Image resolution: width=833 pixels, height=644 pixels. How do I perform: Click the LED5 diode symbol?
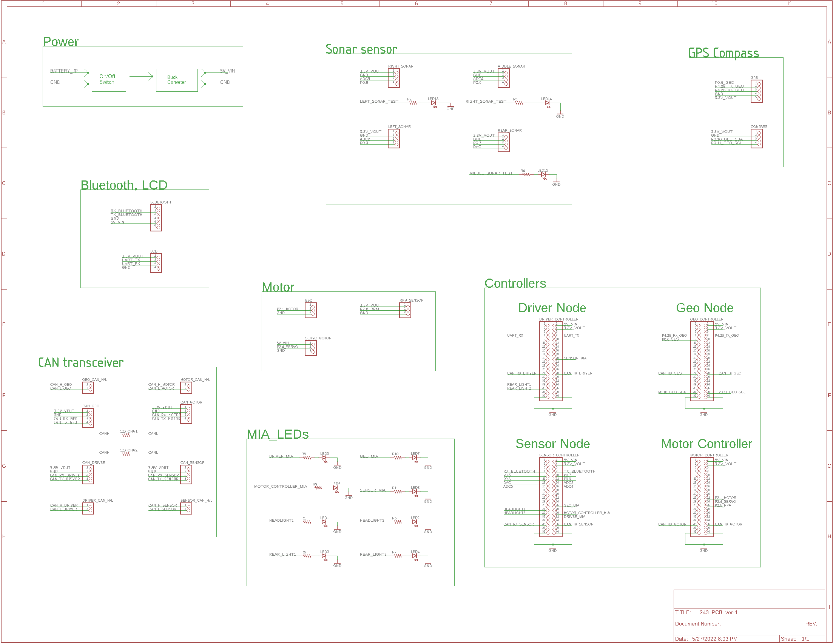[x=324, y=459]
